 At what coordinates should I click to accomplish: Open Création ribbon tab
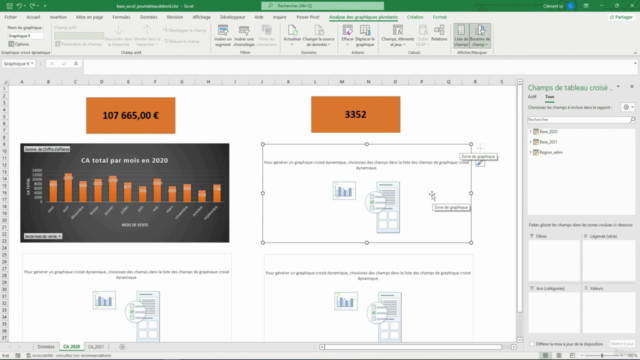[415, 17]
